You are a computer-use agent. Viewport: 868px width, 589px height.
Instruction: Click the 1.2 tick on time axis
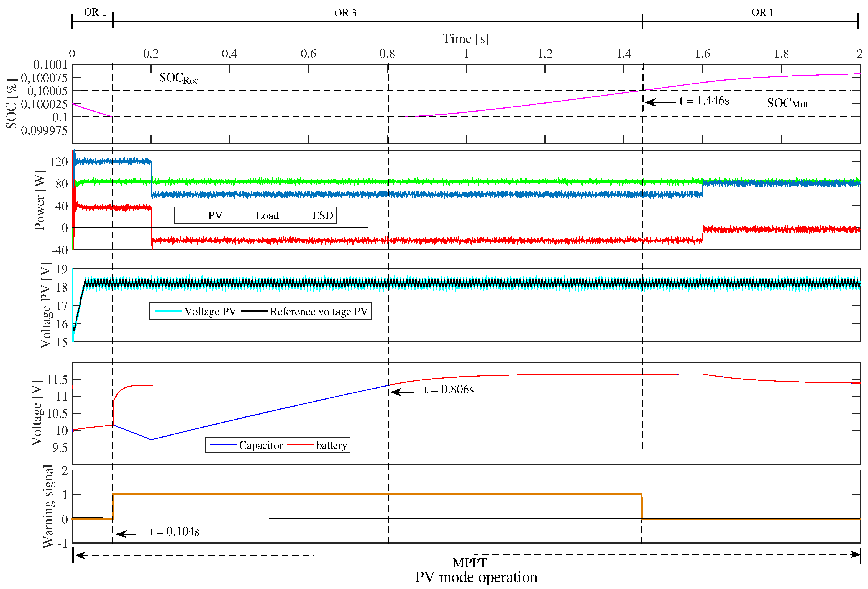coord(545,54)
